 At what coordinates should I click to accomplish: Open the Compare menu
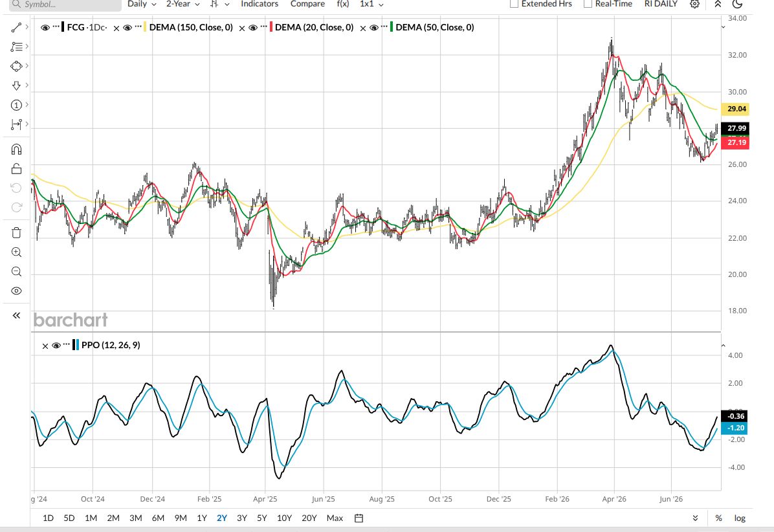pyautogui.click(x=307, y=4)
